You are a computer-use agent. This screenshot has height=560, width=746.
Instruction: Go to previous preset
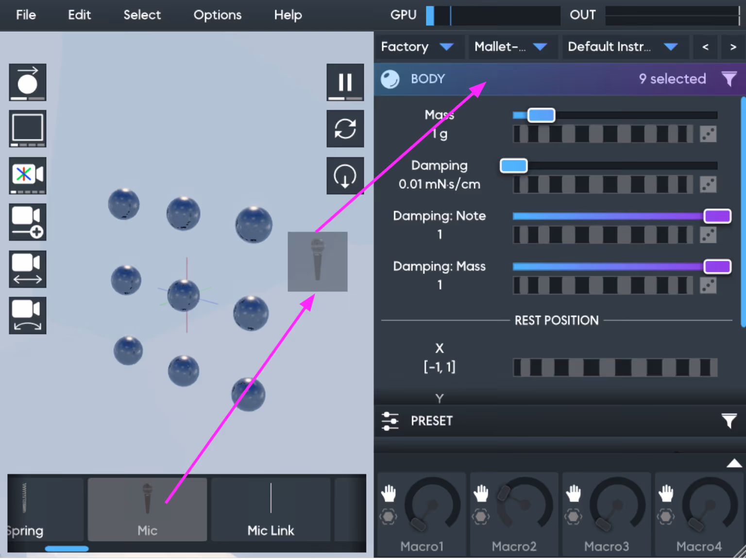(706, 47)
